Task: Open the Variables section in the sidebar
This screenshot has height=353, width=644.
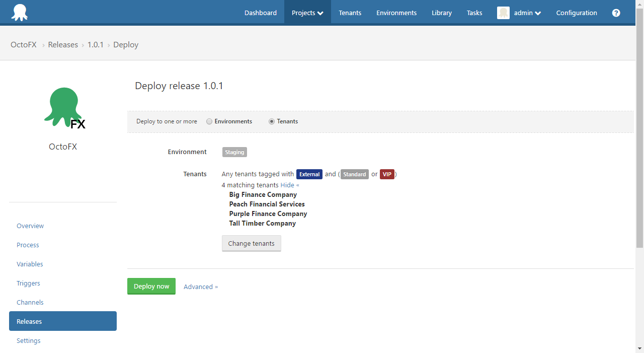Action: 30,264
